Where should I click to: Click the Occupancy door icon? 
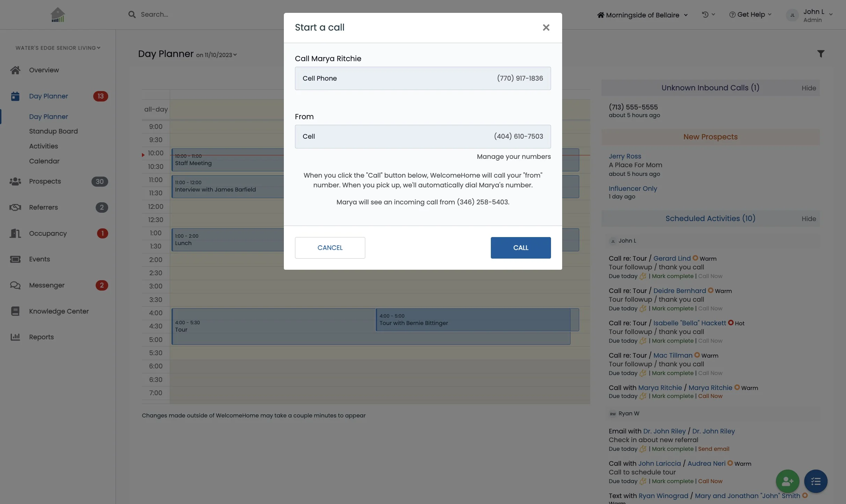pyautogui.click(x=15, y=233)
